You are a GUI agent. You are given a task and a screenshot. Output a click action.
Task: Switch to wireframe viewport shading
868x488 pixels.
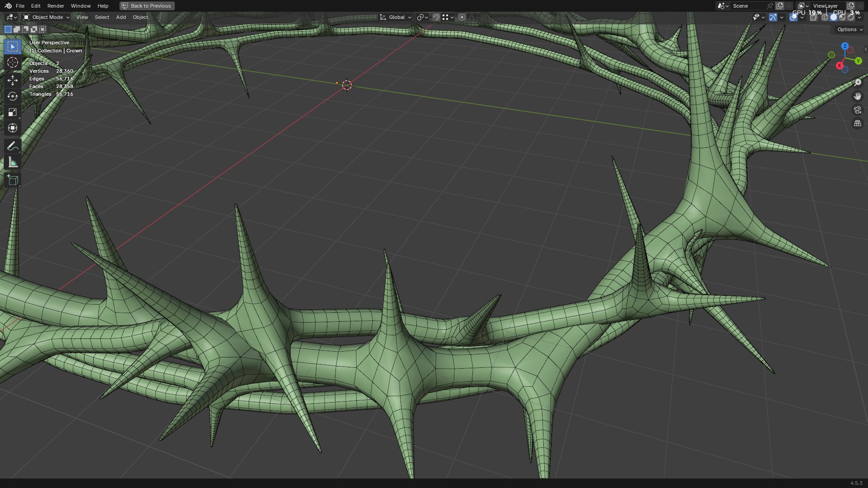825,17
